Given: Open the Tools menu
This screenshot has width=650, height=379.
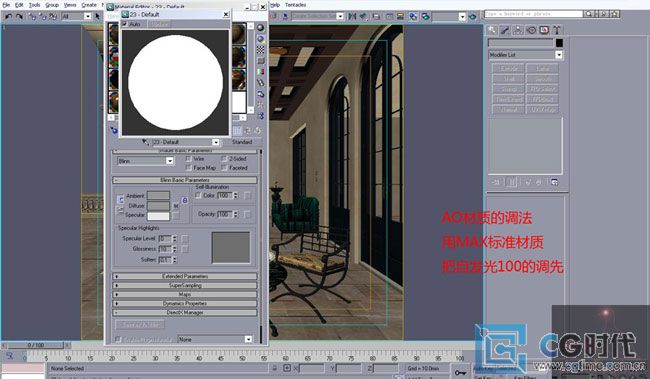Looking at the screenshot, I should [x=34, y=5].
